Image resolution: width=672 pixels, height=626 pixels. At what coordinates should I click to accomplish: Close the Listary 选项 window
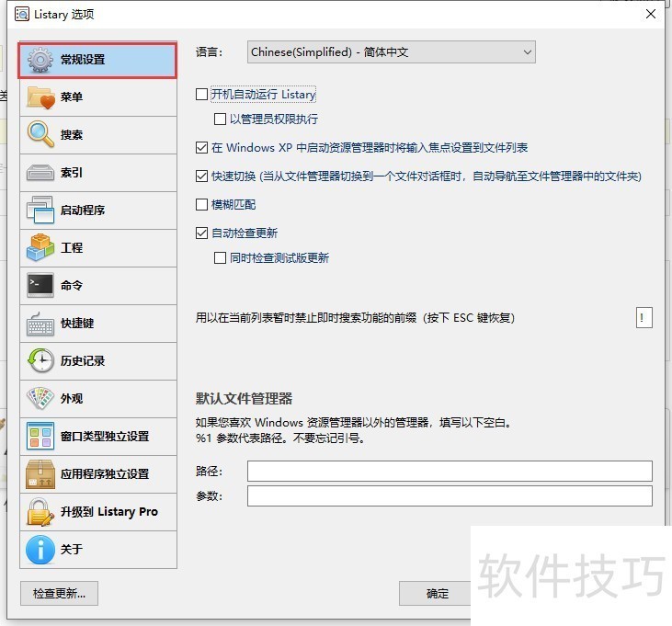[651, 14]
